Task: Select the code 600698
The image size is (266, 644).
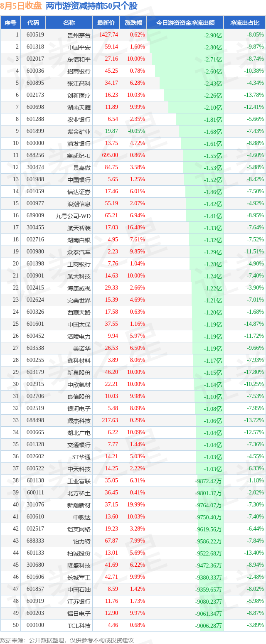Action: tap(35, 107)
